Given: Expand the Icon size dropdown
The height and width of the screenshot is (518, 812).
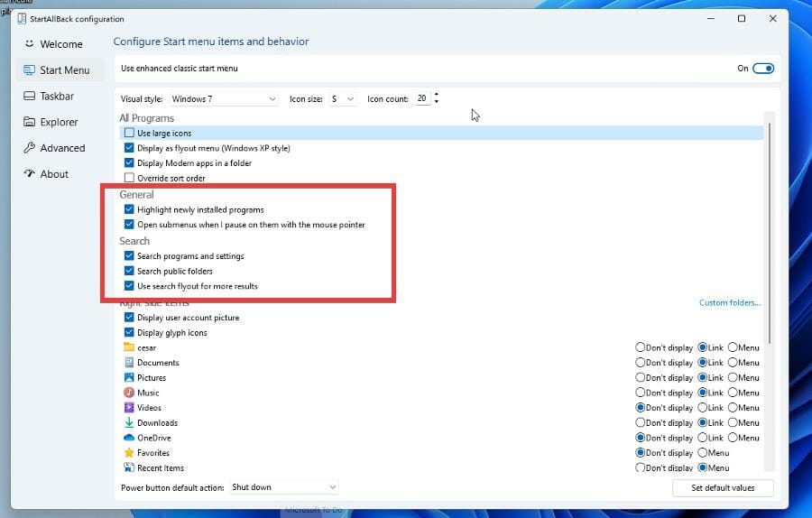Looking at the screenshot, I should tap(342, 99).
